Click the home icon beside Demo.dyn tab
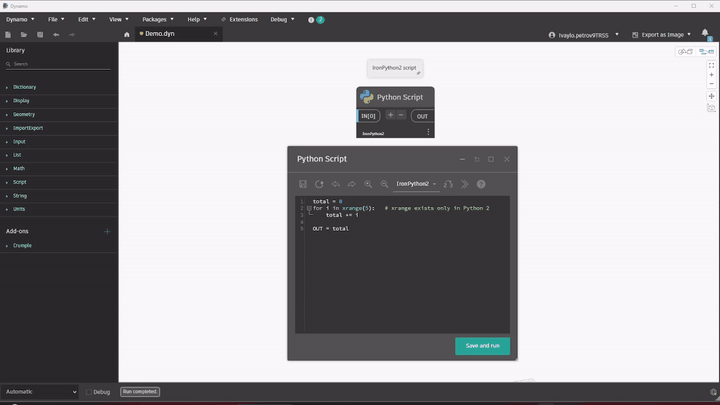 [127, 34]
